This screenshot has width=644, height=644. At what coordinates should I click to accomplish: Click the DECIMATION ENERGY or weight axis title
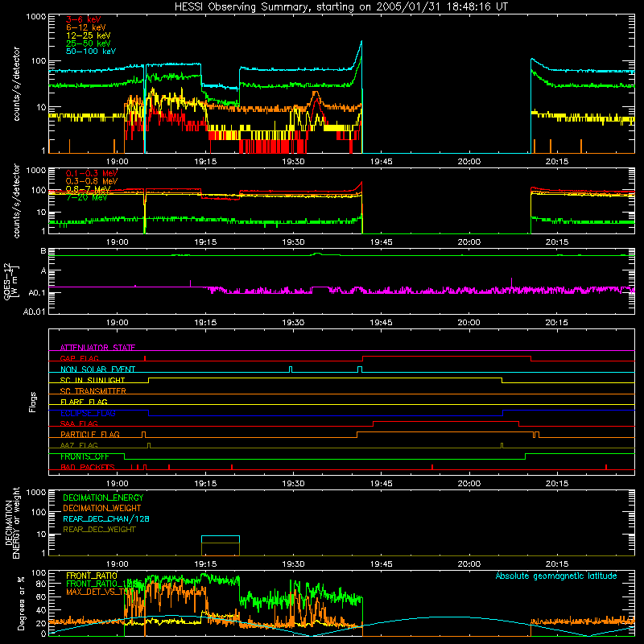point(12,522)
